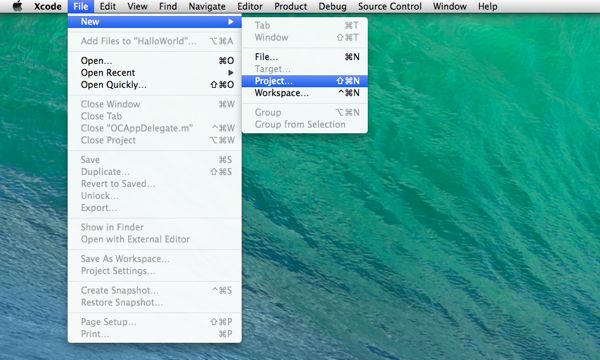Click Group from Selection item
This screenshot has height=360, width=600.
(x=305, y=124)
